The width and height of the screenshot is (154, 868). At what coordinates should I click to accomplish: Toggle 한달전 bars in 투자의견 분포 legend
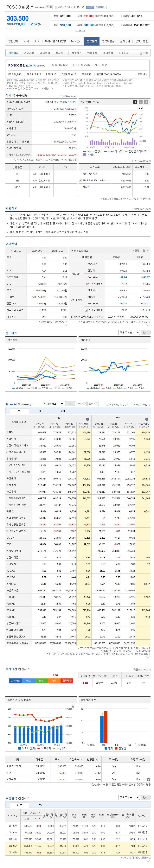point(120,748)
